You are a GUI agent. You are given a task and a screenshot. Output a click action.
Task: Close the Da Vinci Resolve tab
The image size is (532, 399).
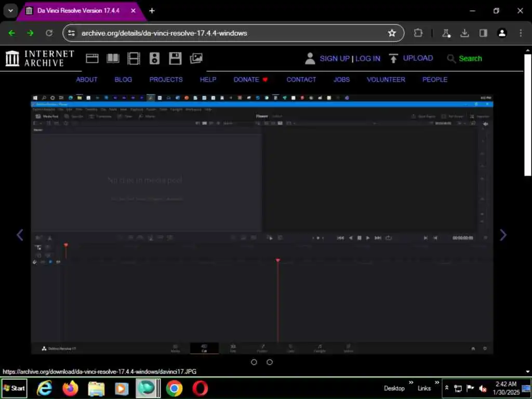coord(134,10)
